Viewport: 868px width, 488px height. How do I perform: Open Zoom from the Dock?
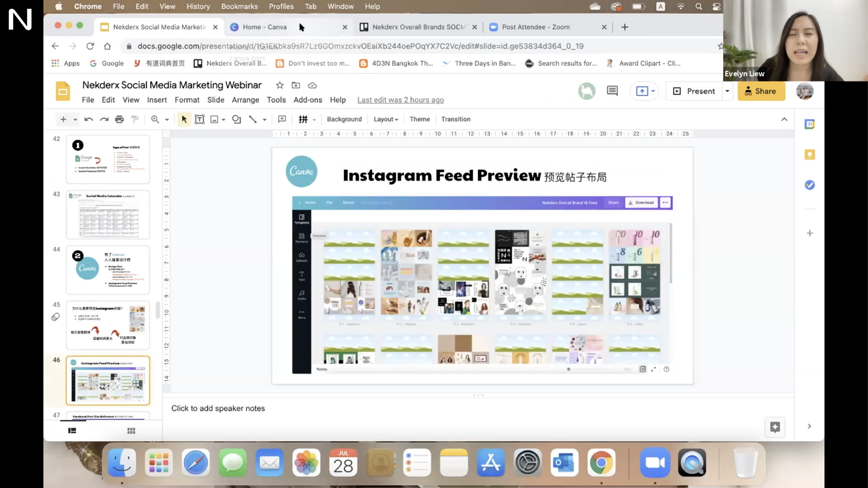[655, 462]
